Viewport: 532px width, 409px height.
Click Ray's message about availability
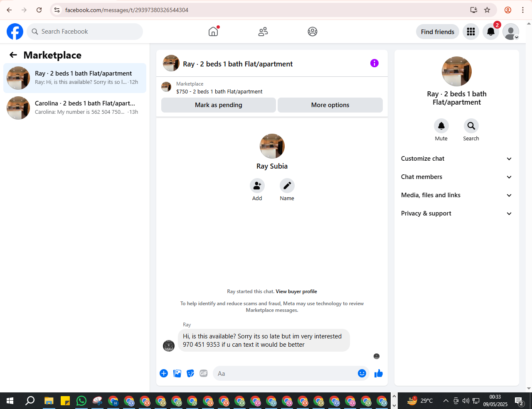264,340
